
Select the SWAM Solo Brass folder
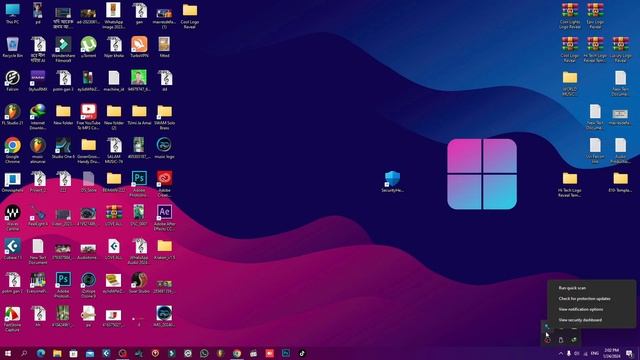pos(164,117)
